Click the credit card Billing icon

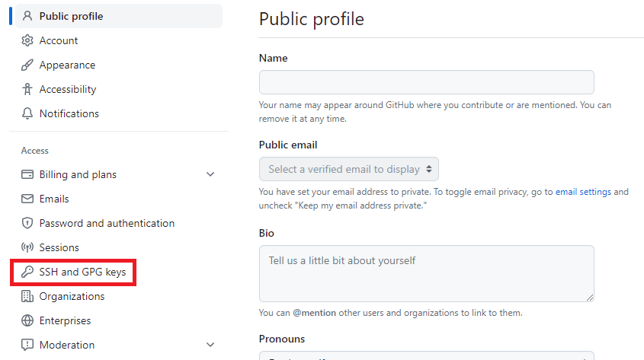(27, 174)
